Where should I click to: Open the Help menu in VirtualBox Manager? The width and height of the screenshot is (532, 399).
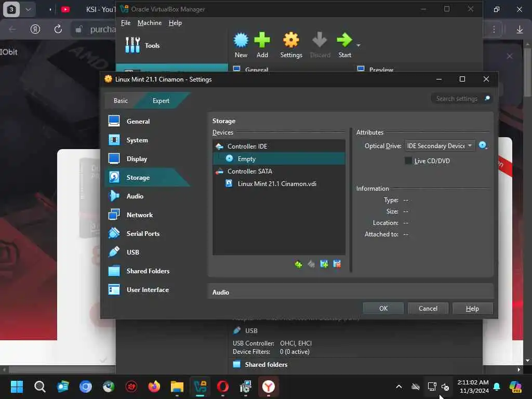pos(175,23)
